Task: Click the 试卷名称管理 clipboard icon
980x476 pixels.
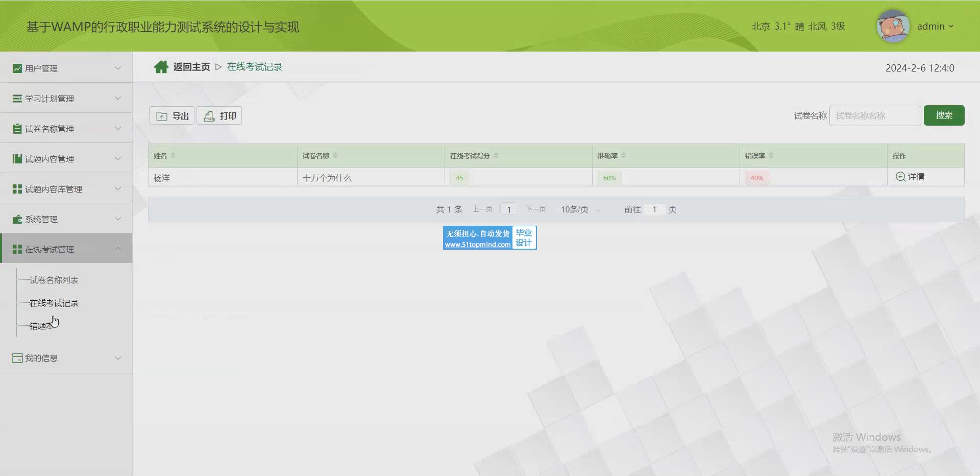Action: coord(17,128)
